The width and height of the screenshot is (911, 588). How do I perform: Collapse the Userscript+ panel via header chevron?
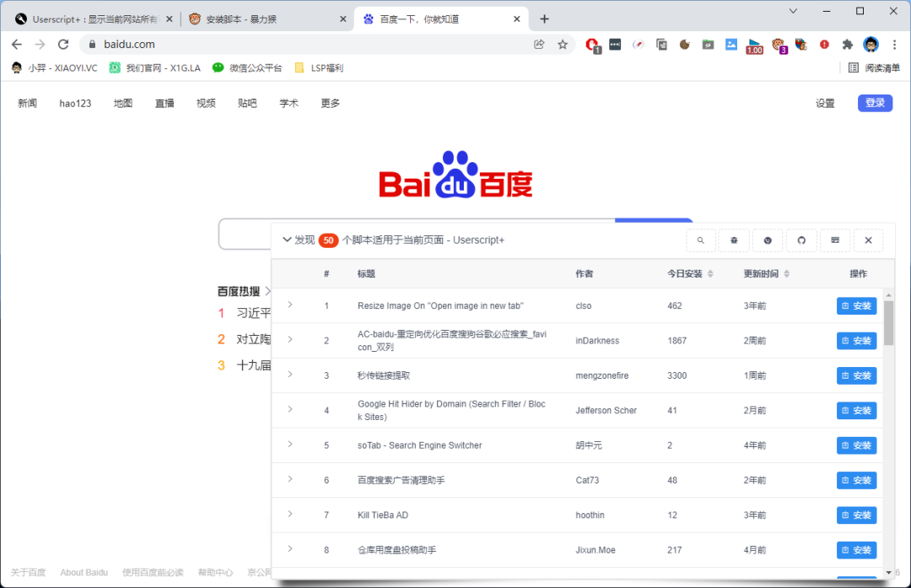pos(287,240)
